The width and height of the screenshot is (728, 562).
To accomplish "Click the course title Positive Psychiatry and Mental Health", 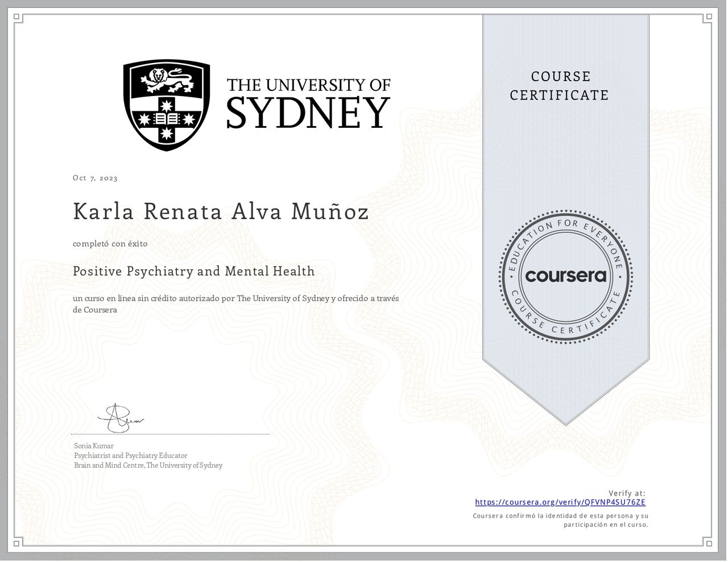I will 193,271.
